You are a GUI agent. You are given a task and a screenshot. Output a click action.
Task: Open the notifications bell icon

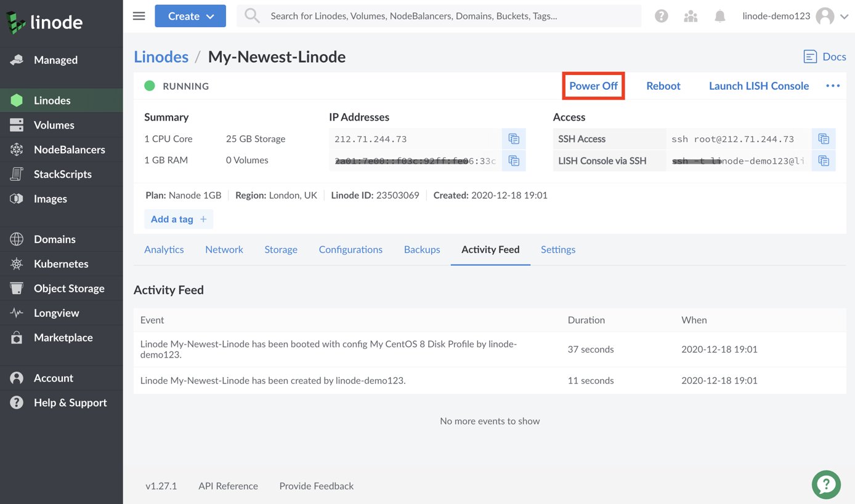coord(719,17)
